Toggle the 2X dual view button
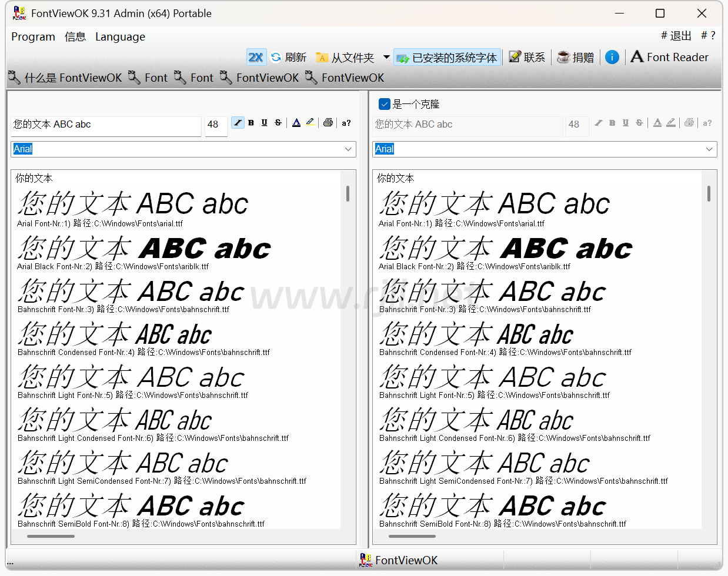The width and height of the screenshot is (728, 576). point(256,57)
